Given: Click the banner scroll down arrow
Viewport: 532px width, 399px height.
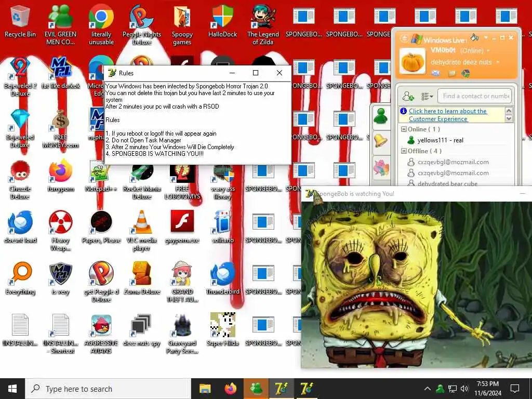Looking at the screenshot, I should [x=509, y=118].
